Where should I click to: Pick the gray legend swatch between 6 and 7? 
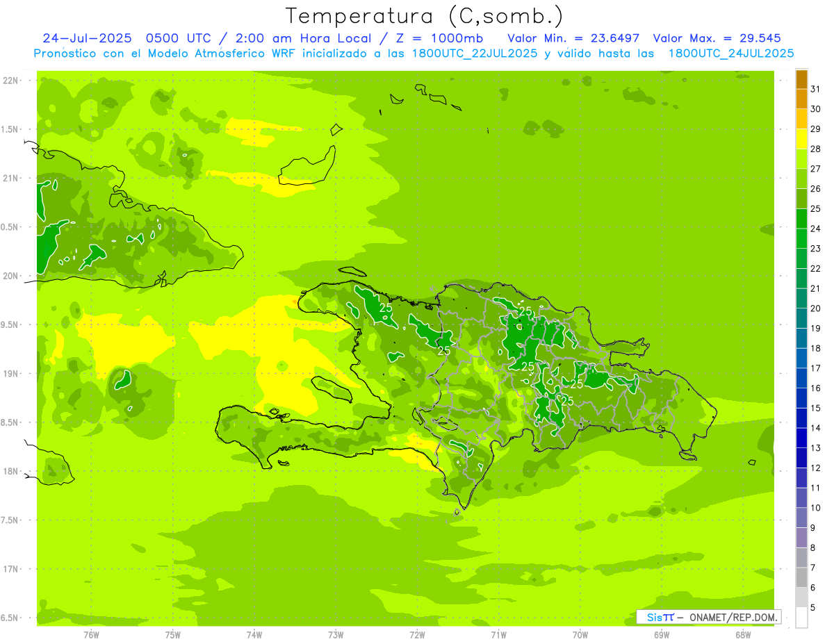(801, 577)
